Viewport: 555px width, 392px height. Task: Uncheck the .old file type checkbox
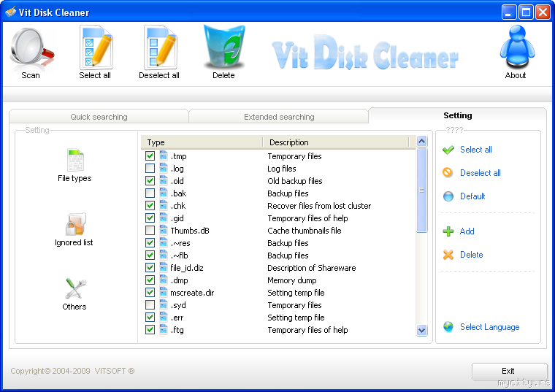pyautogui.click(x=150, y=180)
